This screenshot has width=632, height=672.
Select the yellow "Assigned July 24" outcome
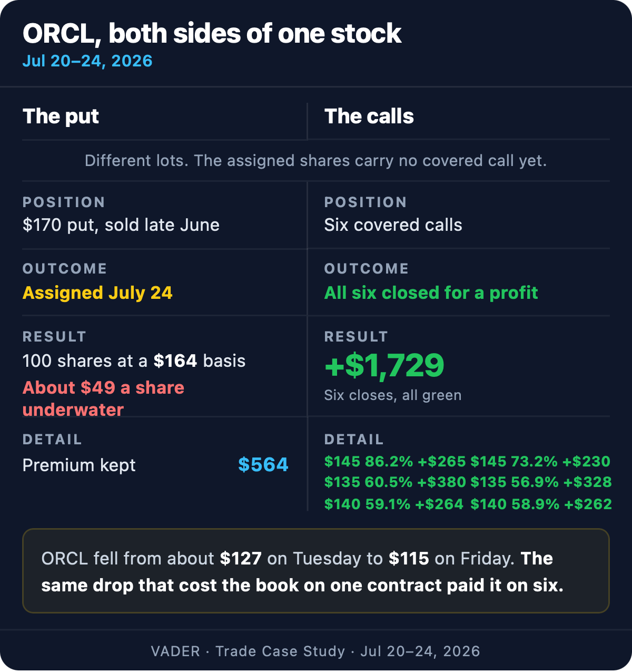click(x=97, y=293)
